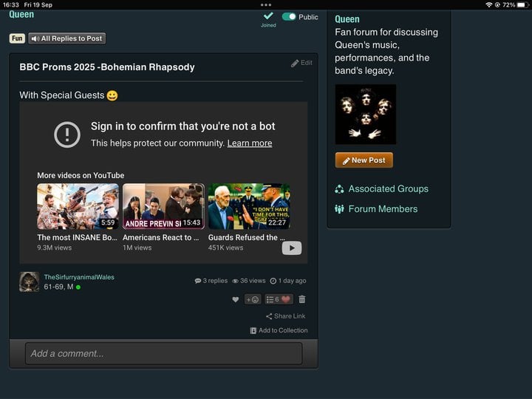Tap the Wi-Fi status icon
Screen dimensions: 532x399
coord(488,4)
